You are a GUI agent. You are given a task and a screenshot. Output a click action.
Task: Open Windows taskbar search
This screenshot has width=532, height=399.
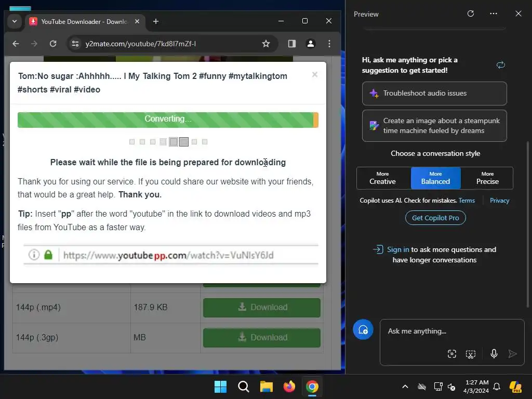tap(244, 387)
